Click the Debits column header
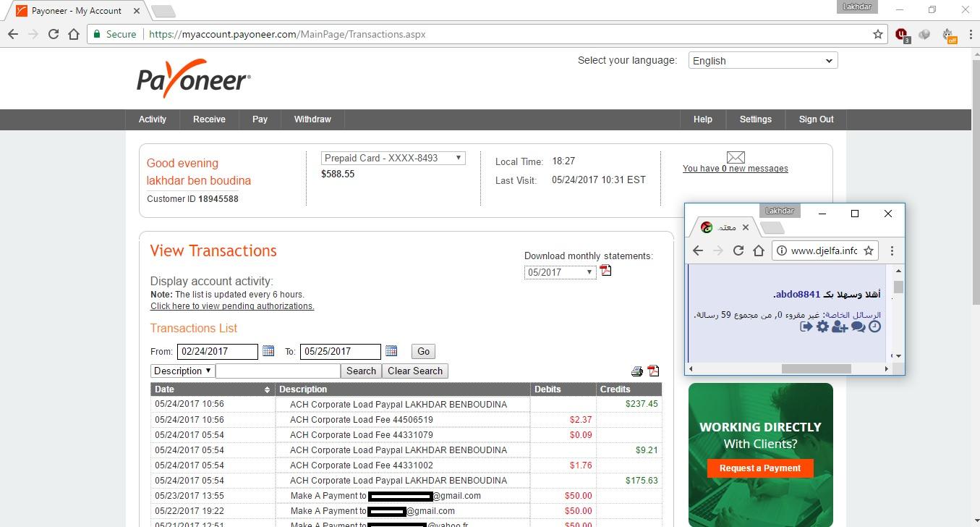 (562, 389)
